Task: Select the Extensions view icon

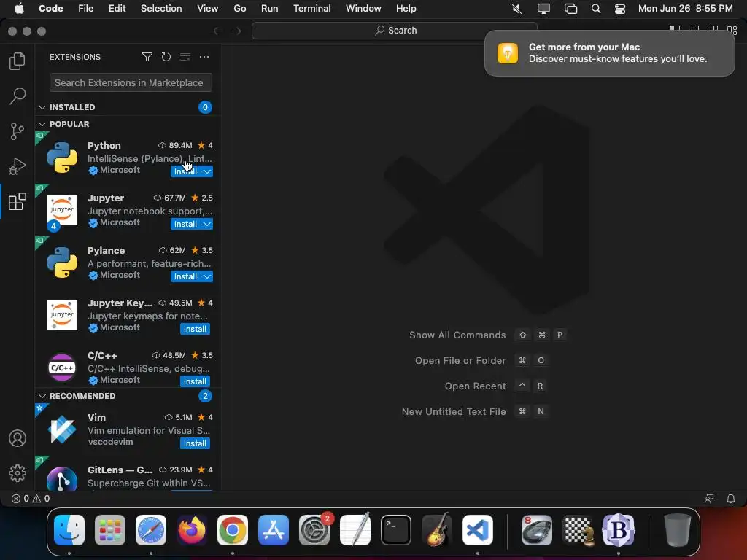Action: coord(18,201)
